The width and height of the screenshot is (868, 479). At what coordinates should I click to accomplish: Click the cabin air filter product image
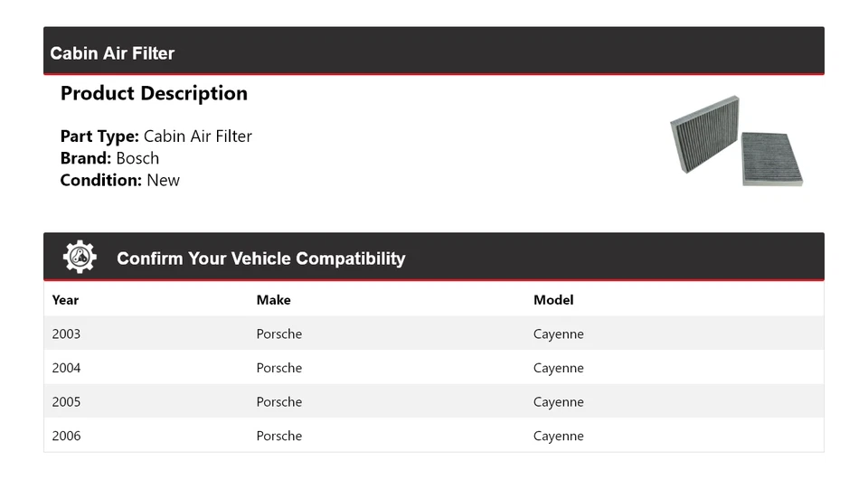pyautogui.click(x=736, y=141)
